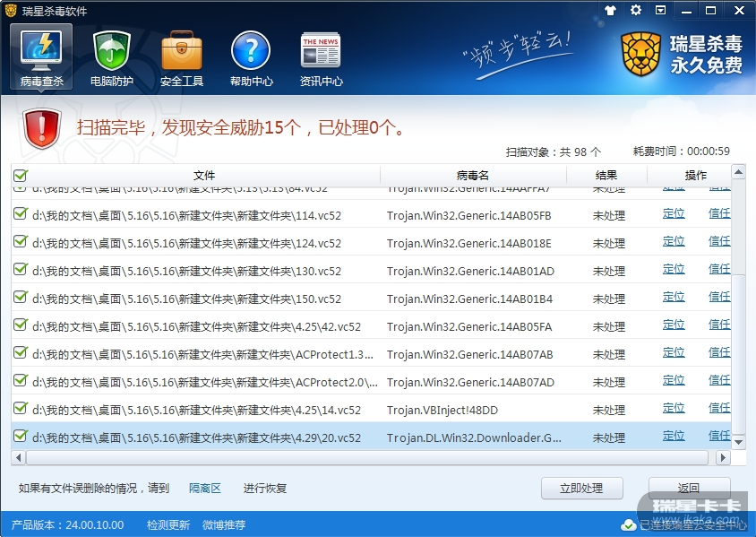Select virus name Trojan.Win32.Generic.14AB018E

(469, 244)
